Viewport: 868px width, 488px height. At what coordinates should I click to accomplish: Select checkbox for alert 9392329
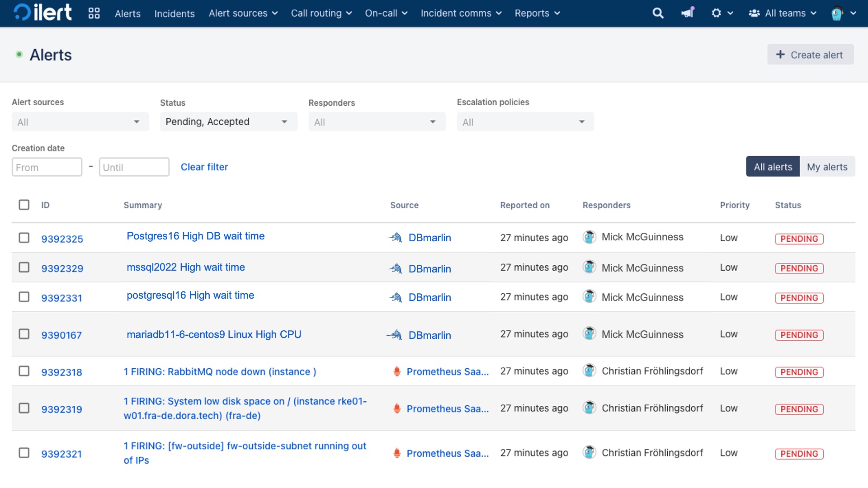[x=24, y=267]
